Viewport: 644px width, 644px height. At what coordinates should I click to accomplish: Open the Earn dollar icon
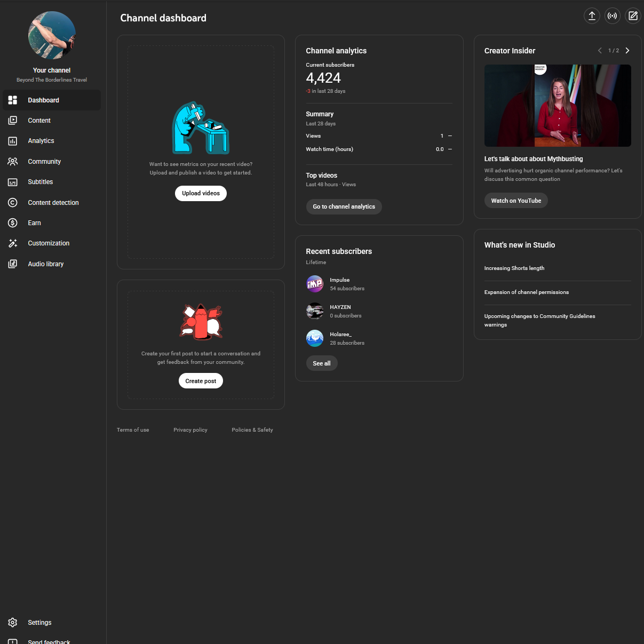pyautogui.click(x=13, y=223)
